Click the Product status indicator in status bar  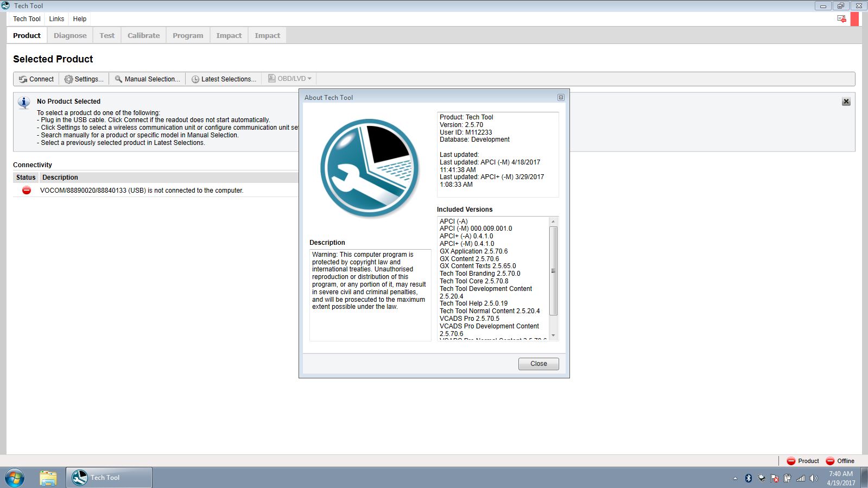coord(802,461)
